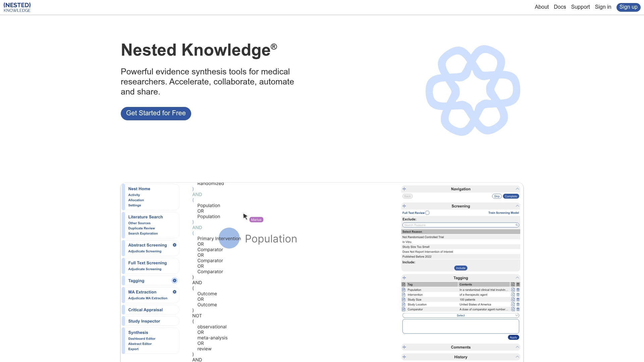Open Abstract Screening settings gear
Screen dimensions: 644x362
coord(174,245)
